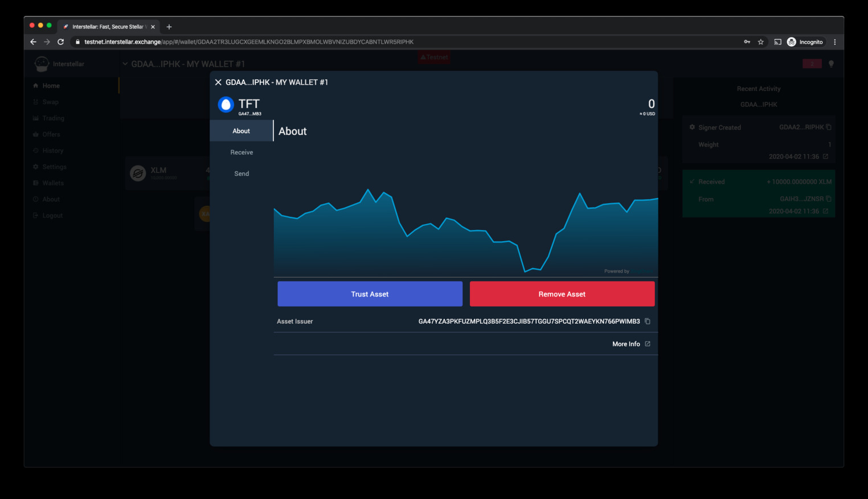Click the TFT price chart
This screenshot has width=868, height=499.
click(x=465, y=233)
